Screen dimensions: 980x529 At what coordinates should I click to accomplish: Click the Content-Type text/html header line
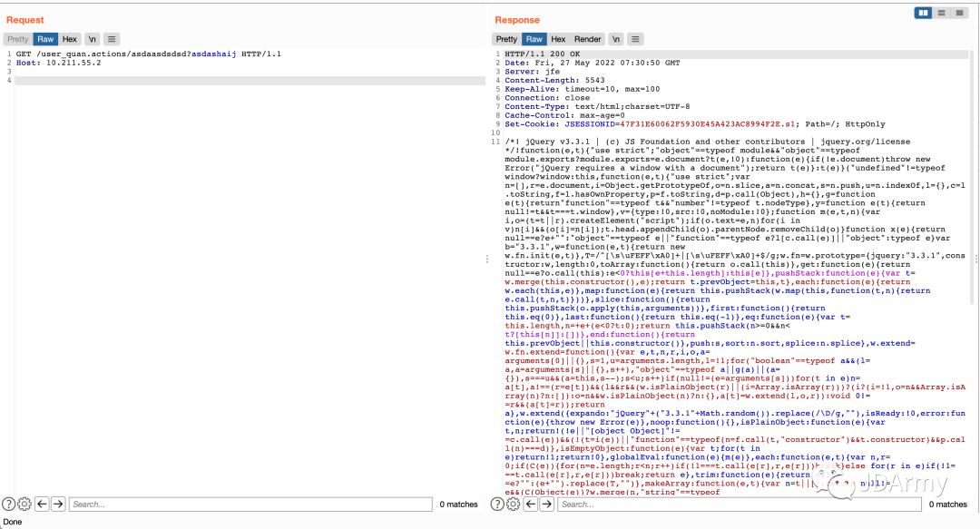[597, 106]
